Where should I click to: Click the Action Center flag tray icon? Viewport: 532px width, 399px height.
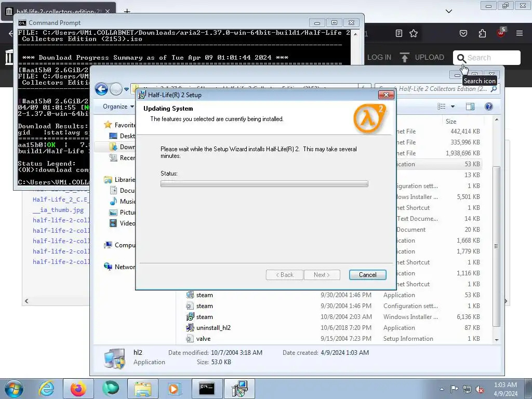[454, 389]
